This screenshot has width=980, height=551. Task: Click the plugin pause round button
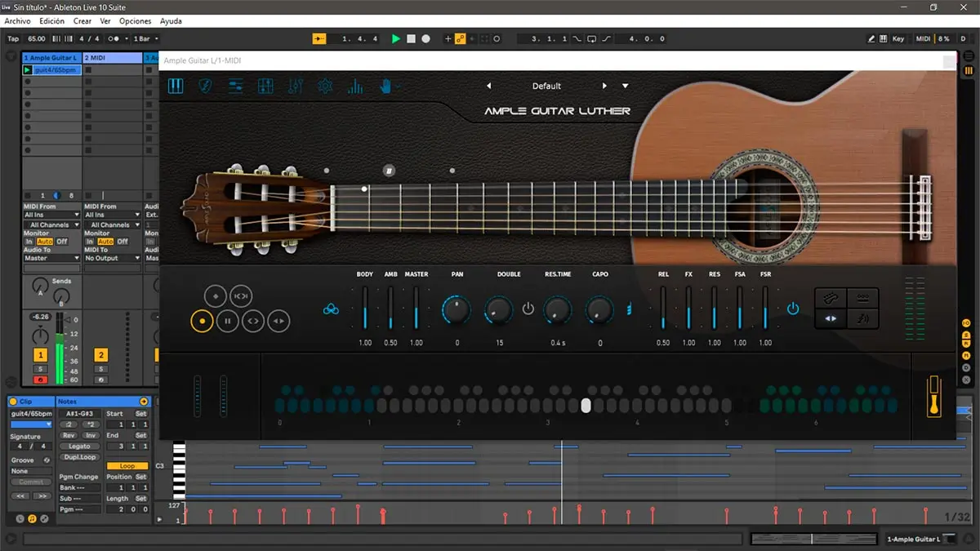[x=228, y=321]
